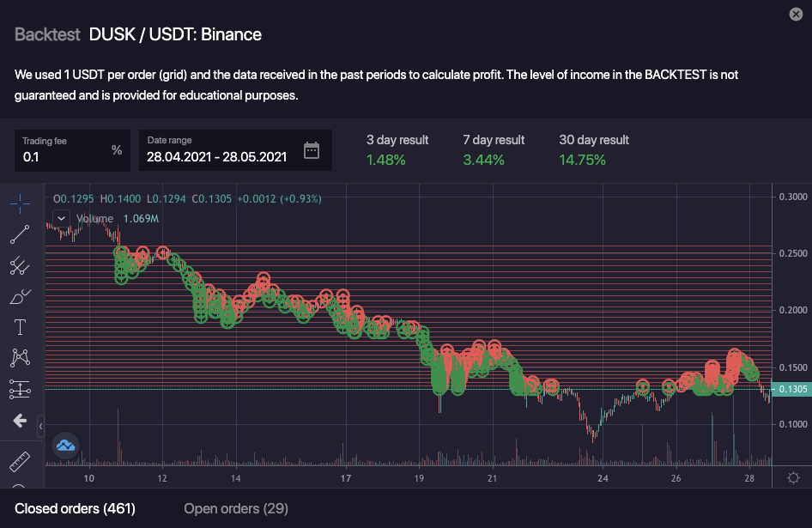Select the trend line drawing tool
Image resolution: width=812 pixels, height=528 pixels.
coord(20,234)
